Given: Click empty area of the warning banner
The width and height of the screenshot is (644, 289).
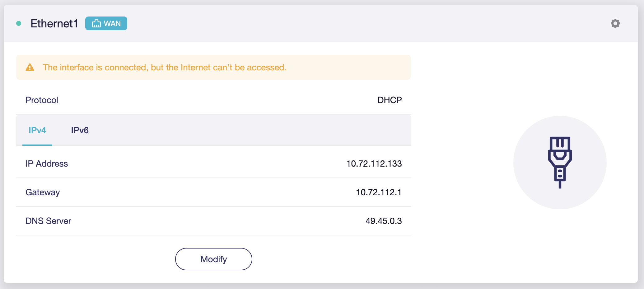Looking at the screenshot, I should coord(348,67).
